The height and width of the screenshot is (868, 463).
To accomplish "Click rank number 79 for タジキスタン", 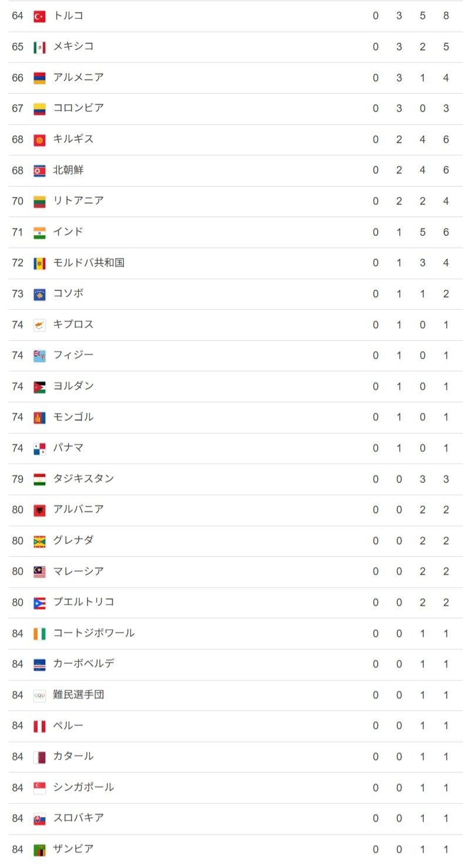I will click(x=18, y=479).
